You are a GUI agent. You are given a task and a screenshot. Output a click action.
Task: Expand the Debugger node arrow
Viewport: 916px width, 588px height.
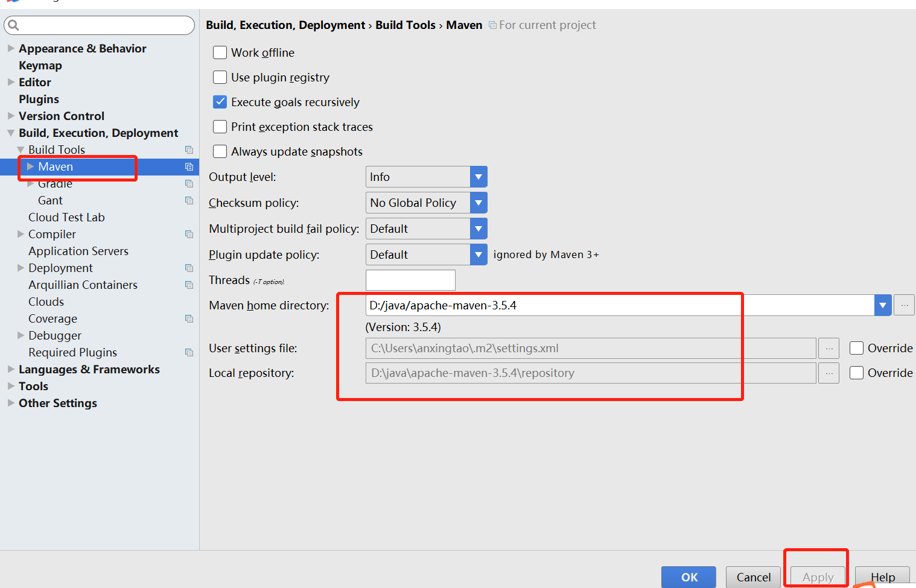click(21, 335)
